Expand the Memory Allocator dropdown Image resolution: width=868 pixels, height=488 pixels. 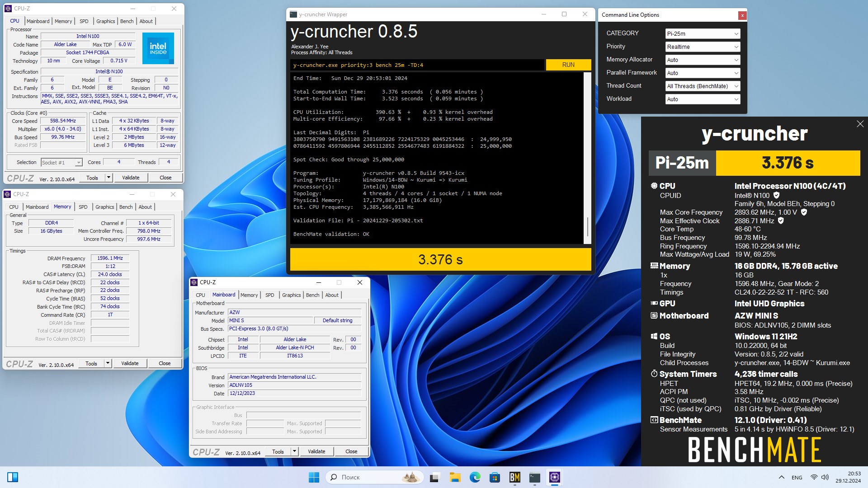(703, 60)
